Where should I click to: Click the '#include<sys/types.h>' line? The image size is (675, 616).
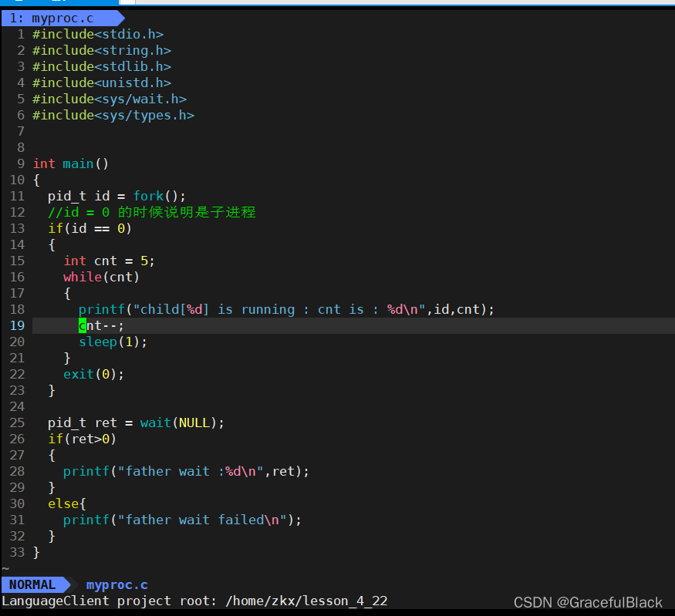113,116
